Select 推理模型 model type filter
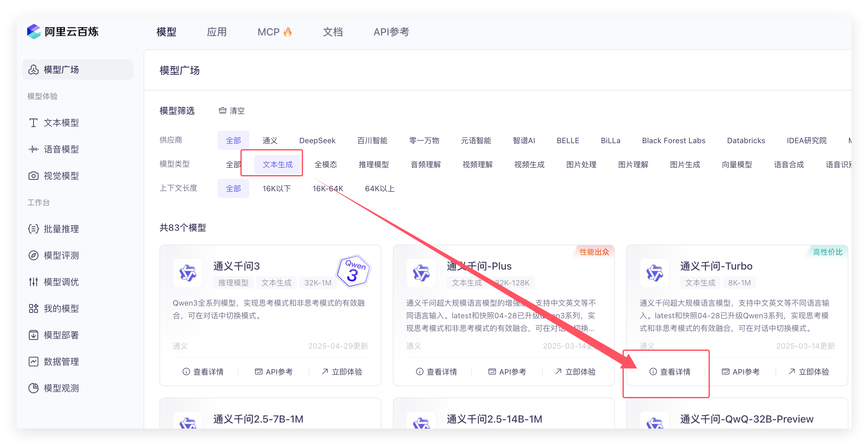 (x=374, y=164)
